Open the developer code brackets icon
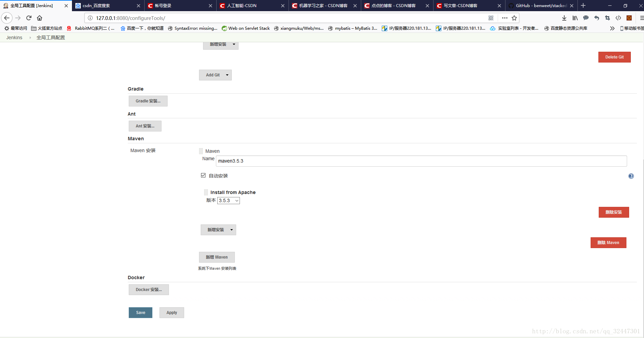Image resolution: width=644 pixels, height=338 pixels. click(618, 18)
